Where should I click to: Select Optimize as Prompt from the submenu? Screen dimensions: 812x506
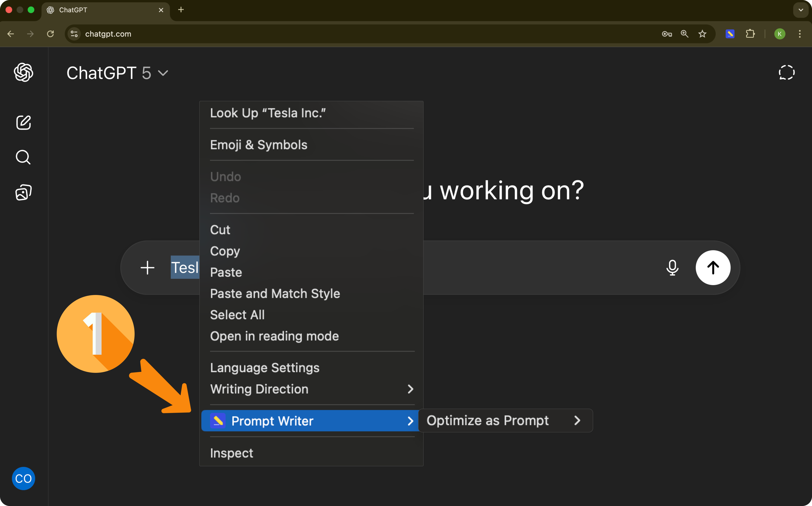488,420
